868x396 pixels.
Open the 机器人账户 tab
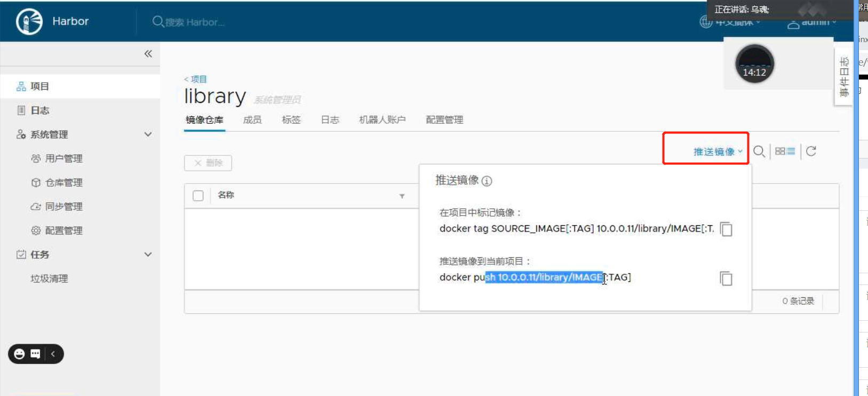point(382,120)
